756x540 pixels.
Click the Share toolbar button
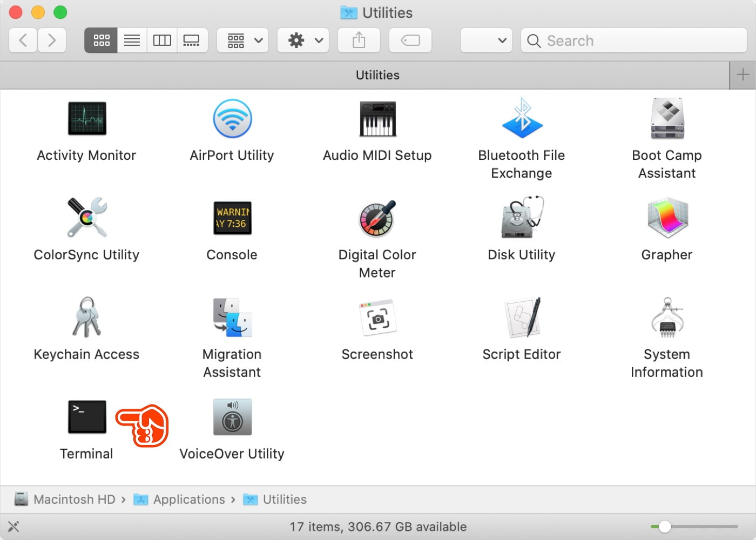point(359,40)
